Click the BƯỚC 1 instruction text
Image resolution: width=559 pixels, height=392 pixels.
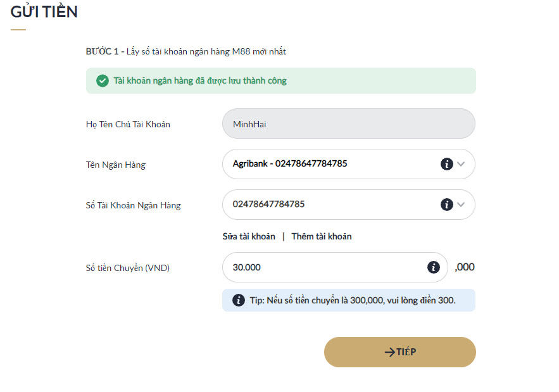tap(186, 51)
